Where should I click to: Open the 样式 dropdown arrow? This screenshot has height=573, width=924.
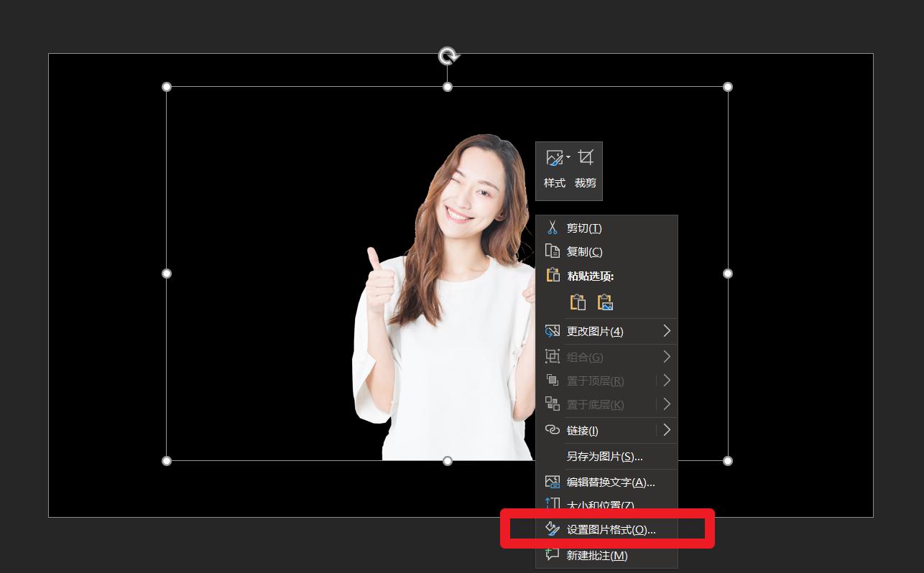point(568,157)
